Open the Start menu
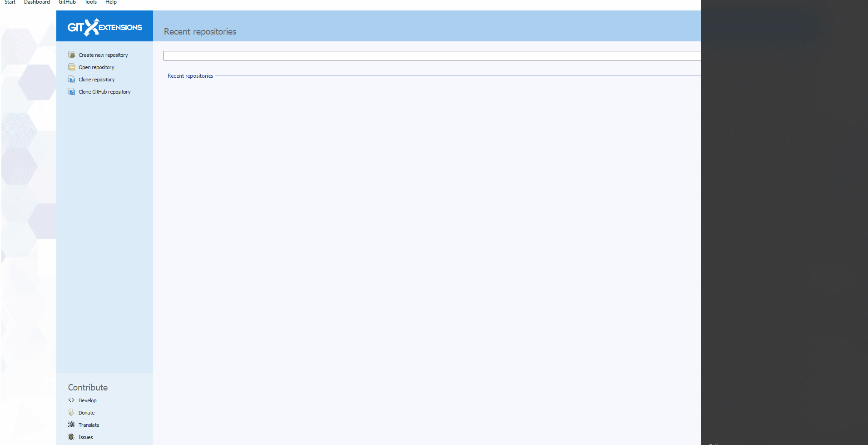This screenshot has height=445, width=868. coord(10,3)
